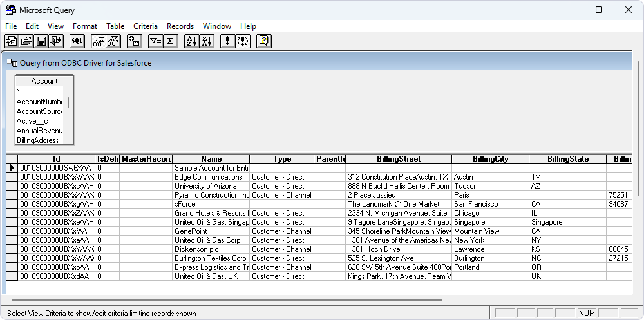The height and width of the screenshot is (320, 644).
Task: Click the Account table title bar
Action: tap(44, 81)
